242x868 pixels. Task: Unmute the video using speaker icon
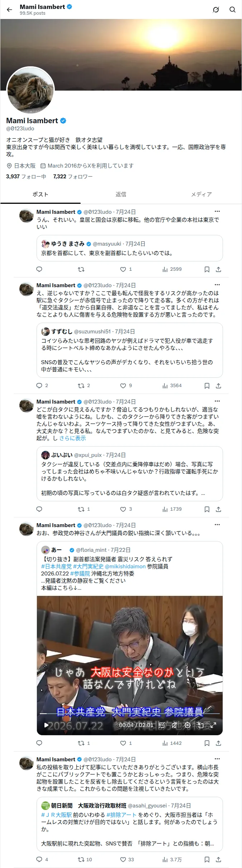coord(174,725)
